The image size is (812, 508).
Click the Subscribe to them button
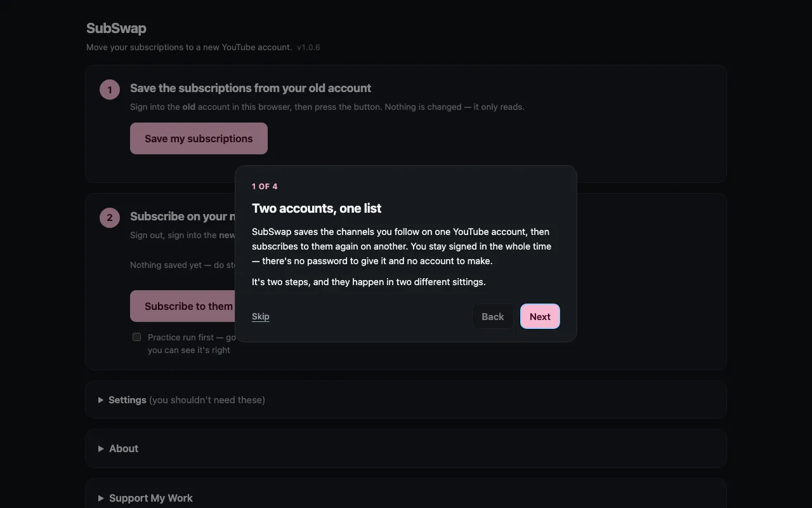[x=183, y=306]
